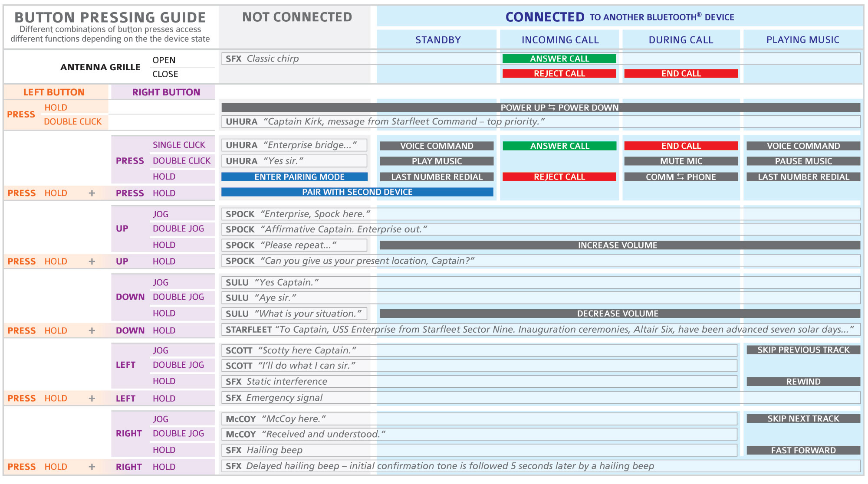Select the NOT CONNECTED column header
Viewport: 868px width, 484px height.
[x=297, y=17]
